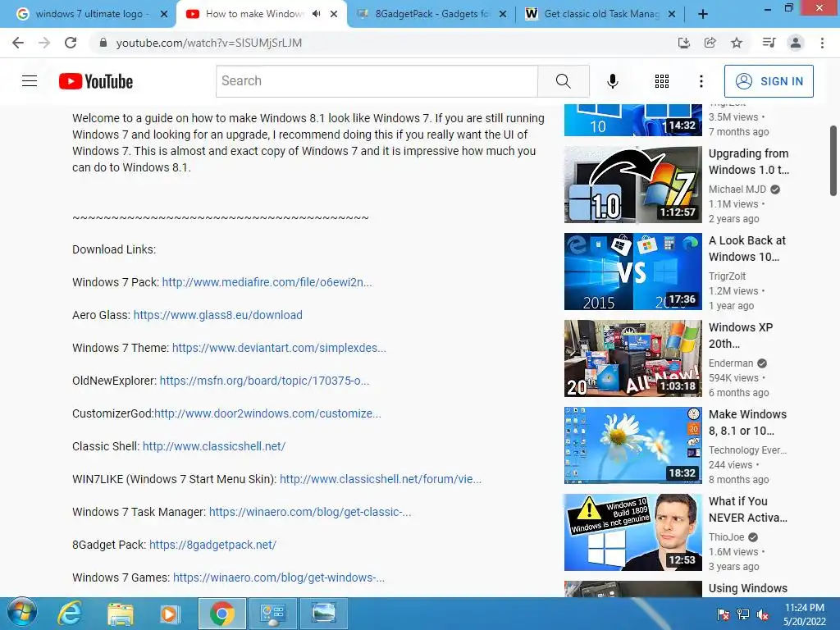The image size is (840, 630).
Task: Click the SIGN IN button
Action: (769, 81)
